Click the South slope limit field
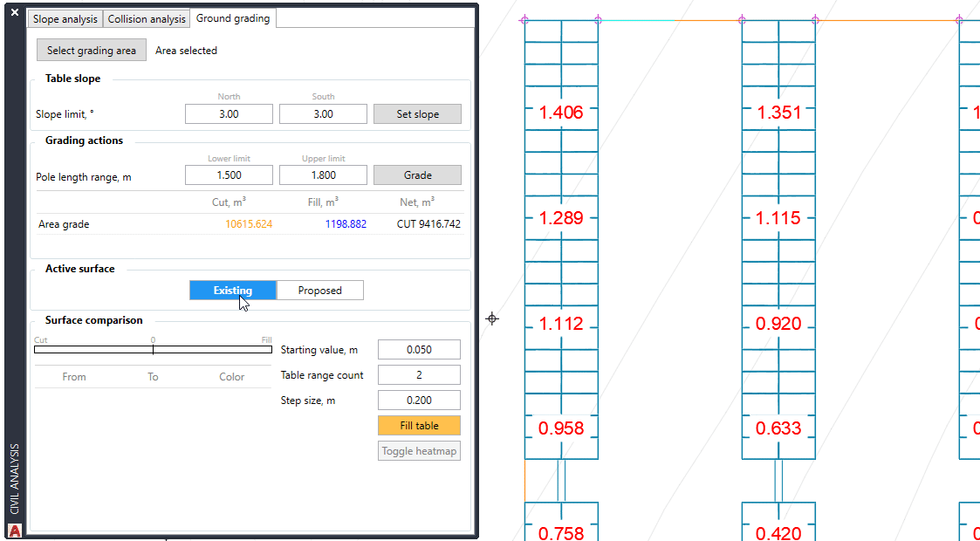Image resolution: width=980 pixels, height=541 pixels. click(323, 114)
